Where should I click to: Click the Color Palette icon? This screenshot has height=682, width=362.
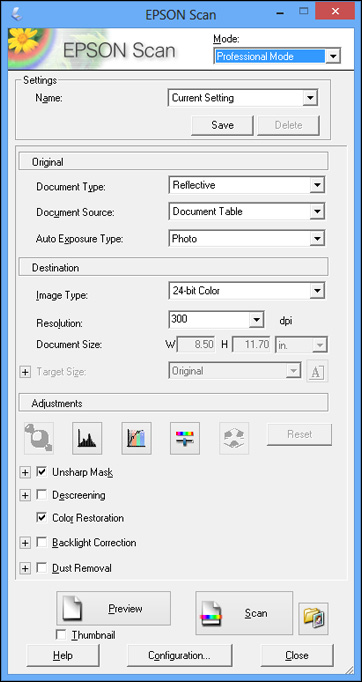[234, 438]
